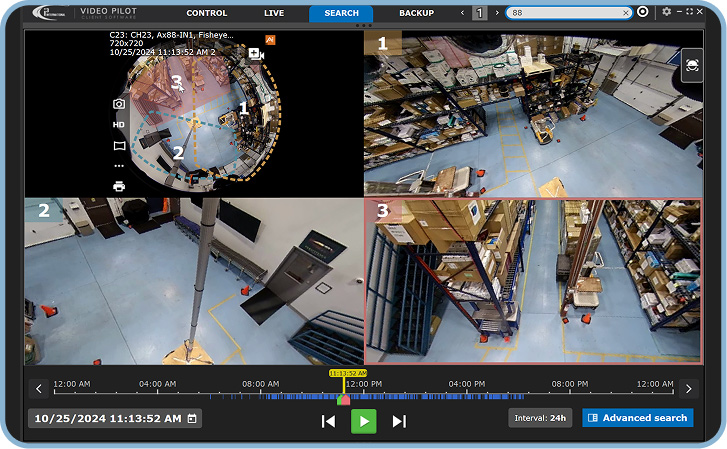Viewport: 727px width, 449px height.
Task: Click the circular record icon beside search
Action: point(642,12)
